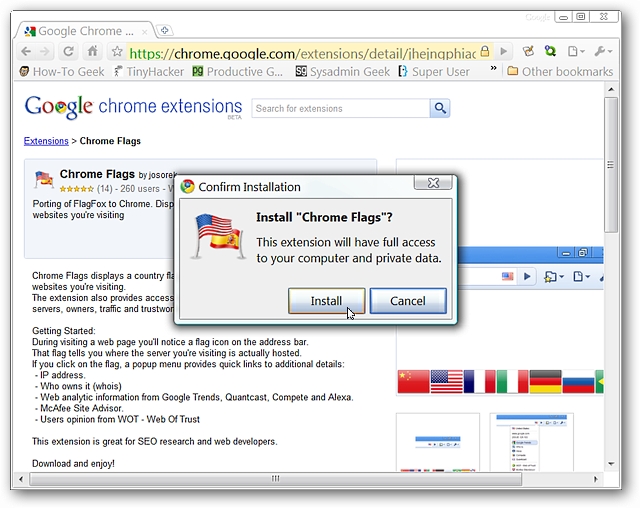Show hidden bookmarks via overflow chevron
640x508 pixels.
(492, 71)
